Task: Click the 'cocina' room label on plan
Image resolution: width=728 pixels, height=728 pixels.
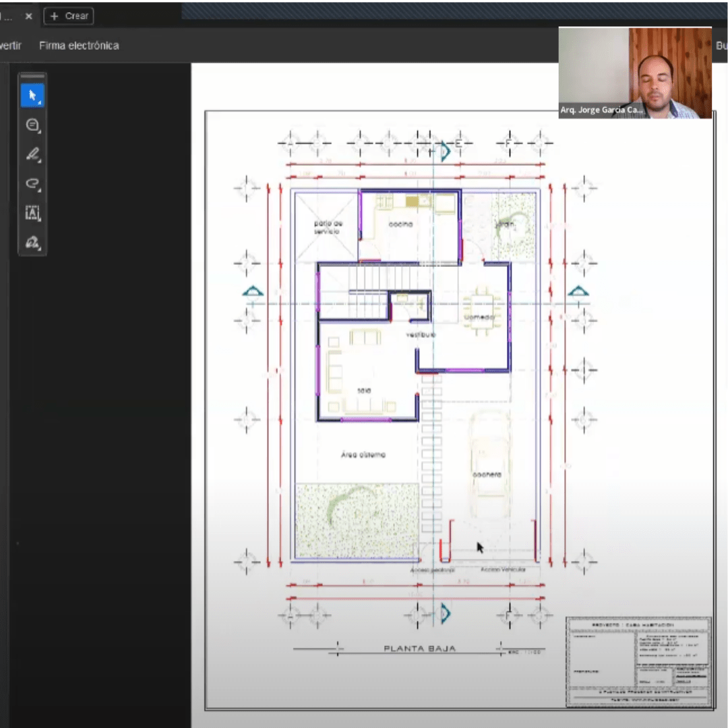Action: [x=400, y=224]
